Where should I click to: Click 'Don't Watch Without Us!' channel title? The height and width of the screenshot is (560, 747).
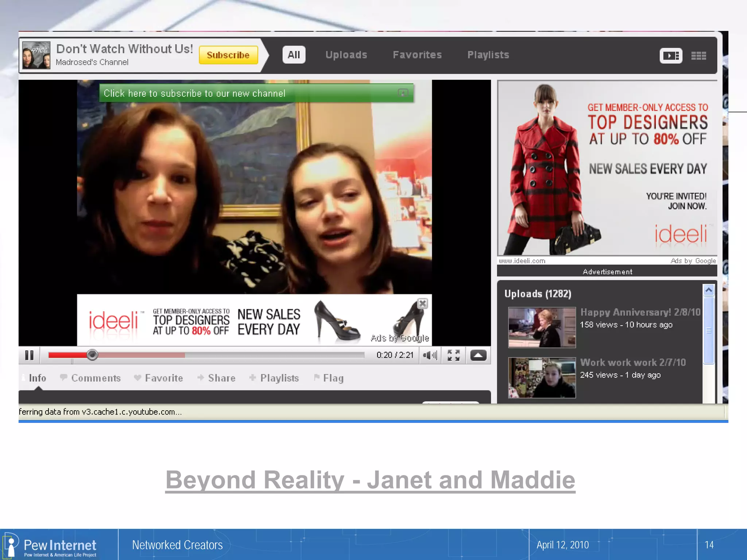point(125,49)
